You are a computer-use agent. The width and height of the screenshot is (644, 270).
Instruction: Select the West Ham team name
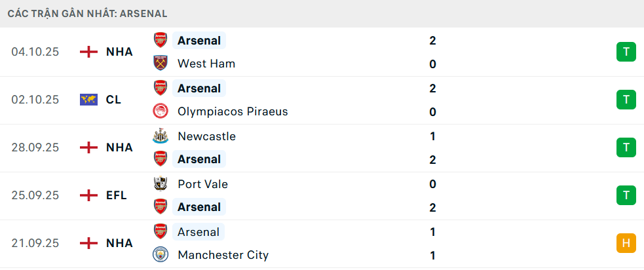(206, 64)
